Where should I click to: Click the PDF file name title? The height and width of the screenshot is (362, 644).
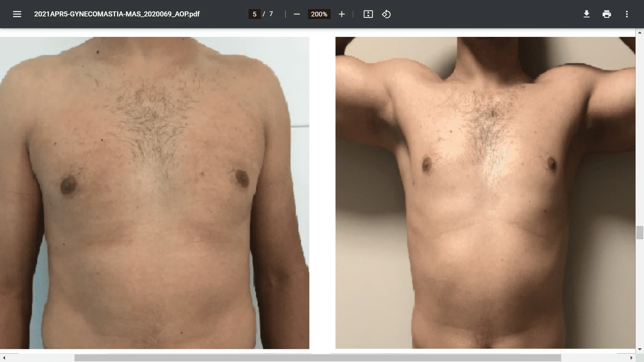click(x=117, y=14)
